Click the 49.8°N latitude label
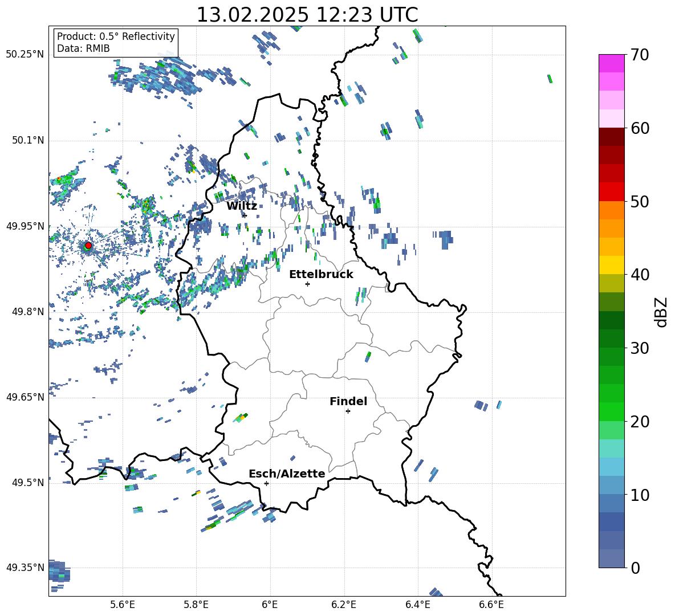The height and width of the screenshot is (616, 675). 28,312
